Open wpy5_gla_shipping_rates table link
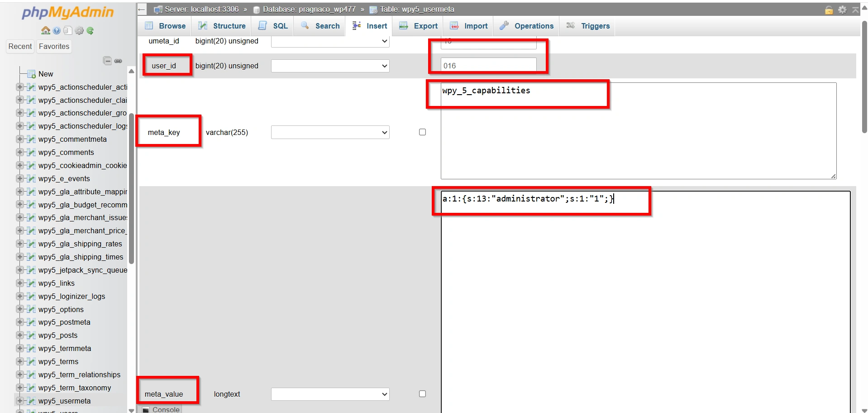Screen dimensions: 868x413 pyautogui.click(x=80, y=244)
